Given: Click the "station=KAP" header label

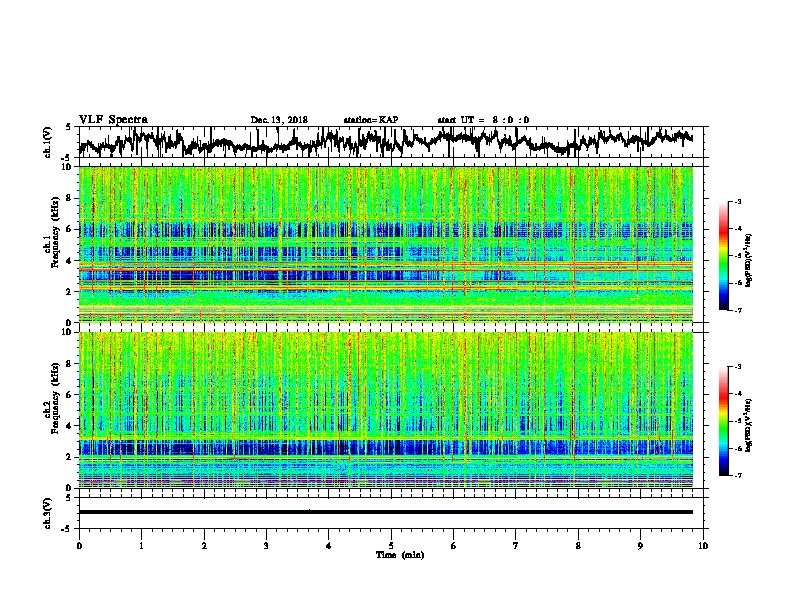Looking at the screenshot, I should (x=370, y=120).
